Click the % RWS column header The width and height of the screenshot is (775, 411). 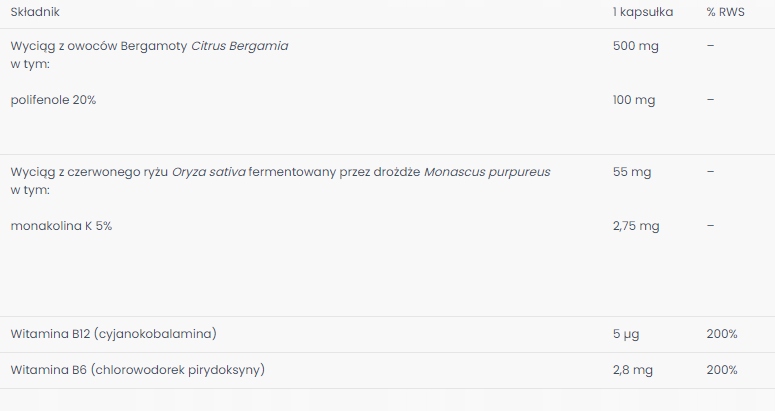coord(725,12)
